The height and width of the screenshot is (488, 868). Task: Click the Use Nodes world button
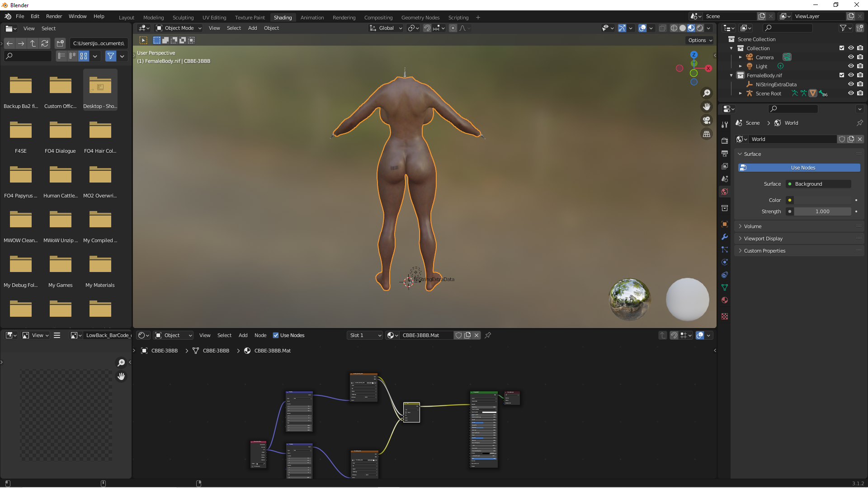799,168
